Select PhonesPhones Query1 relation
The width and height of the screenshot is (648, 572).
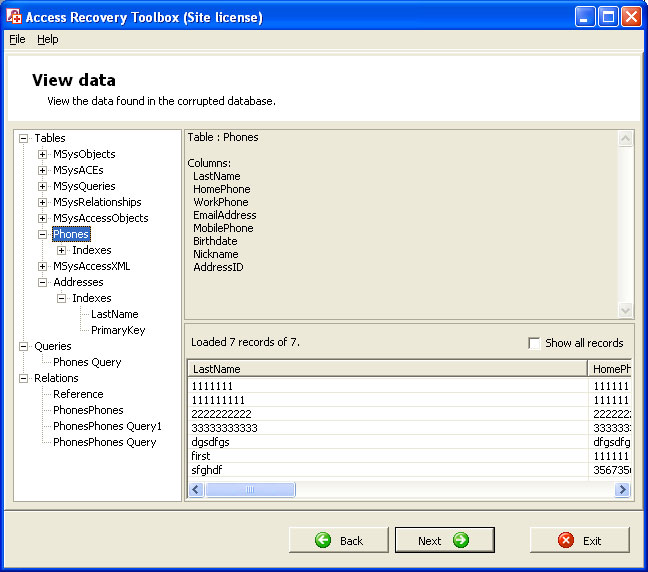(107, 427)
